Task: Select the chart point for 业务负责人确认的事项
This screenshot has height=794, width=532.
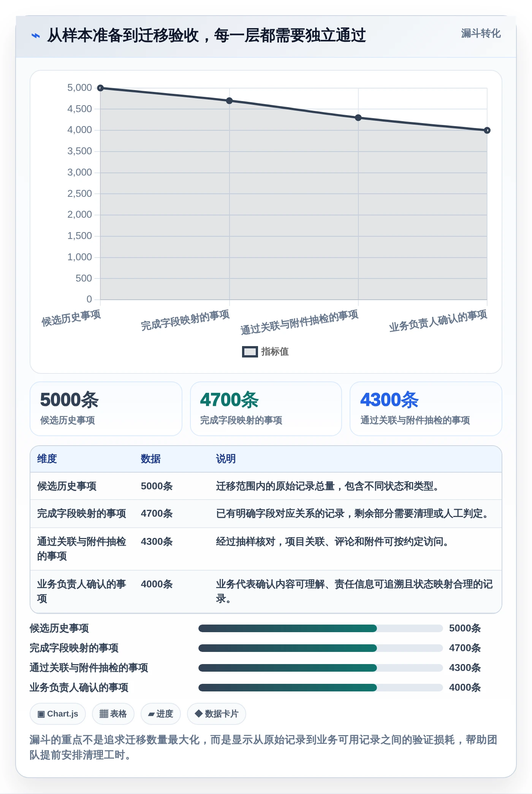Action: tap(487, 130)
